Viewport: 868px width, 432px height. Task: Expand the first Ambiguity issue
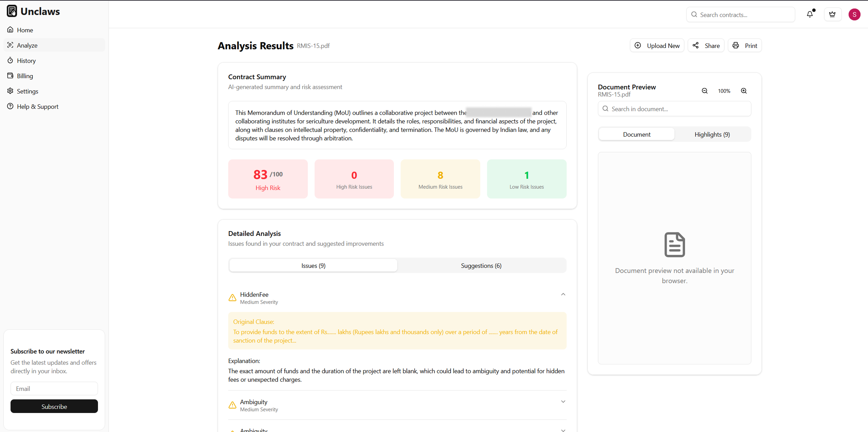tap(563, 402)
